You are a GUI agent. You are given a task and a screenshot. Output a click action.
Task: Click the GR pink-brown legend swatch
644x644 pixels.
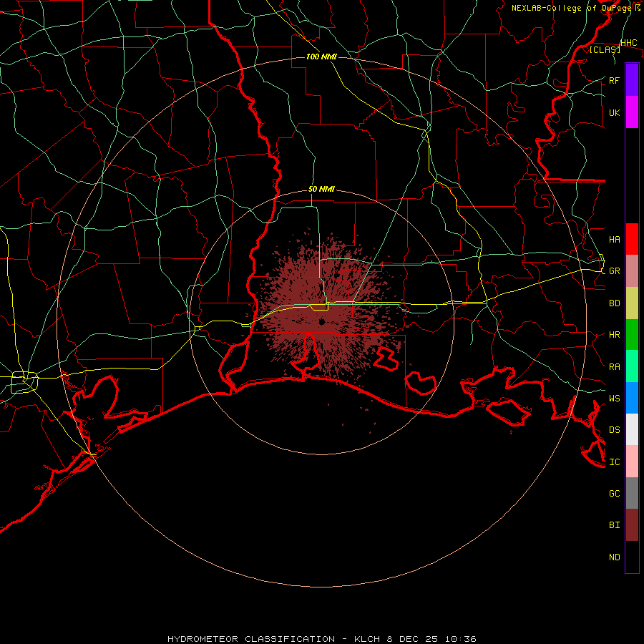(632, 271)
